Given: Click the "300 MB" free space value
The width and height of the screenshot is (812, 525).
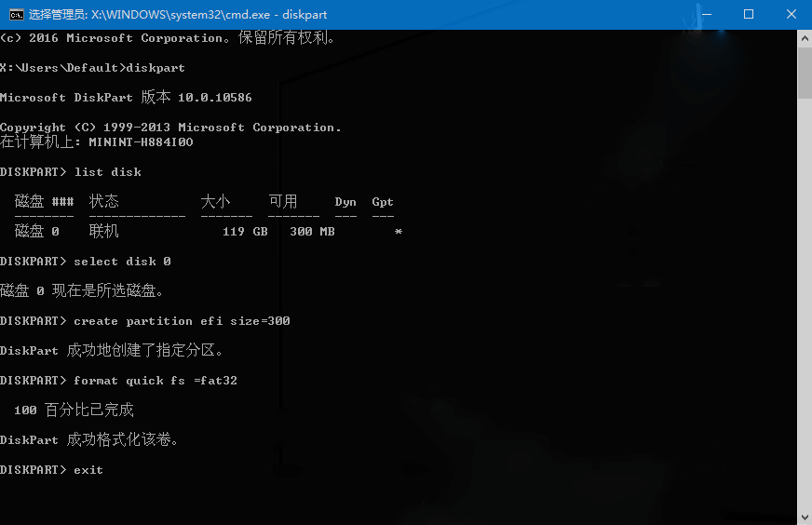Looking at the screenshot, I should [312, 232].
